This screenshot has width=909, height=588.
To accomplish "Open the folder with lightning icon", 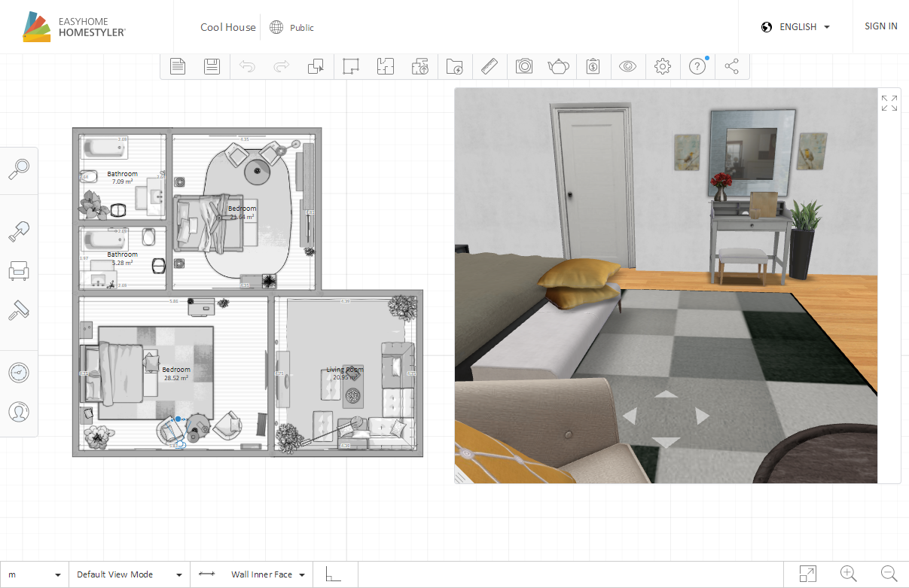I will point(455,66).
